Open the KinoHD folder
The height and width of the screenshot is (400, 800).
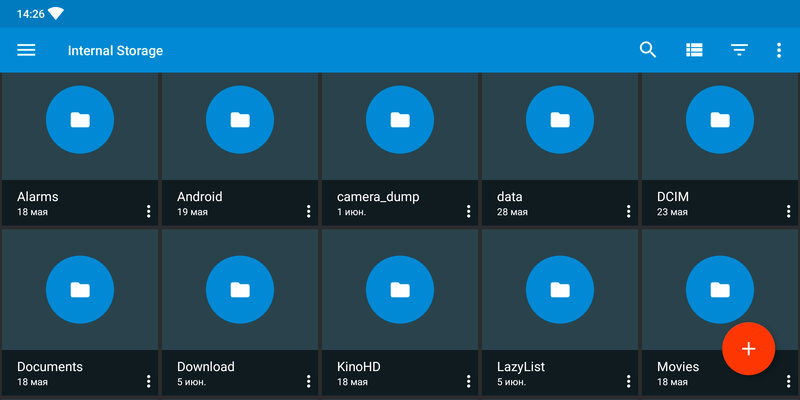pyautogui.click(x=400, y=290)
